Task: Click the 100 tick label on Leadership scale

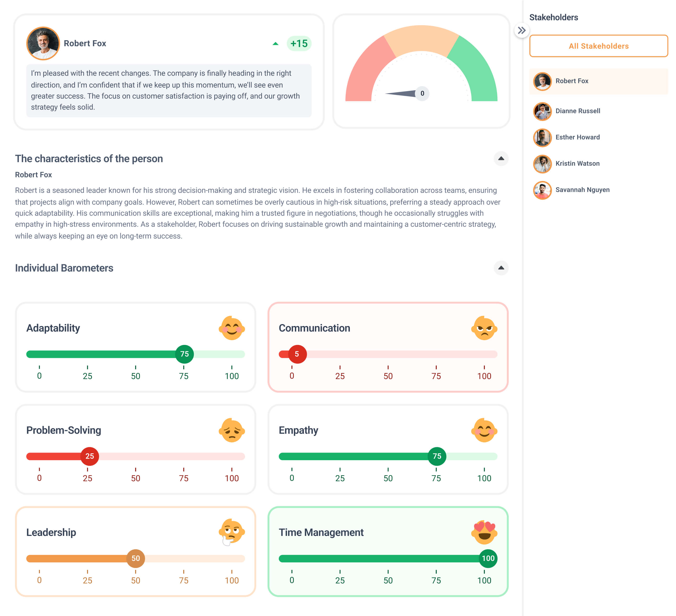Action: click(232, 581)
